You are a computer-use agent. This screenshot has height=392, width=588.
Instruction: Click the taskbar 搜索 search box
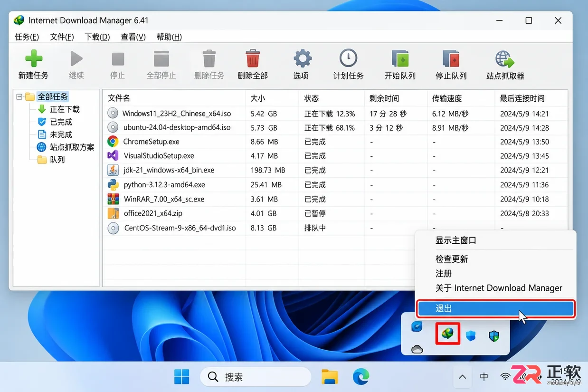[x=256, y=377]
